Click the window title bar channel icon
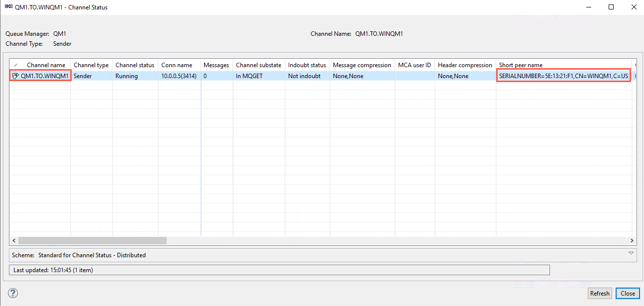 pyautogui.click(x=8, y=7)
